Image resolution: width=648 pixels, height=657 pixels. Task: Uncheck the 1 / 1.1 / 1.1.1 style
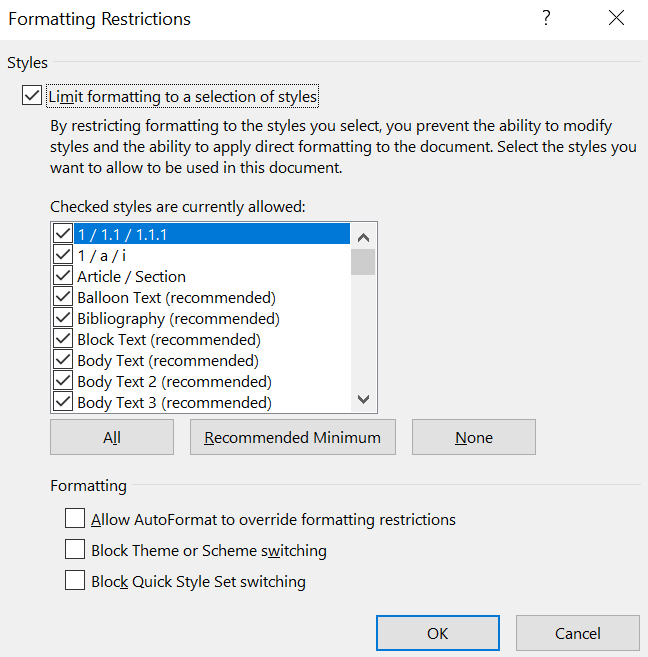[x=64, y=235]
